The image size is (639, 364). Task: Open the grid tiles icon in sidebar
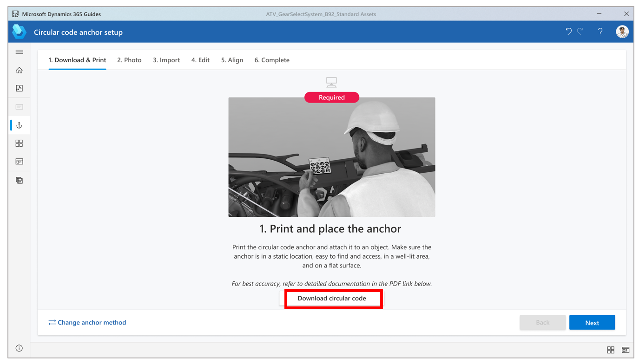pyautogui.click(x=19, y=143)
